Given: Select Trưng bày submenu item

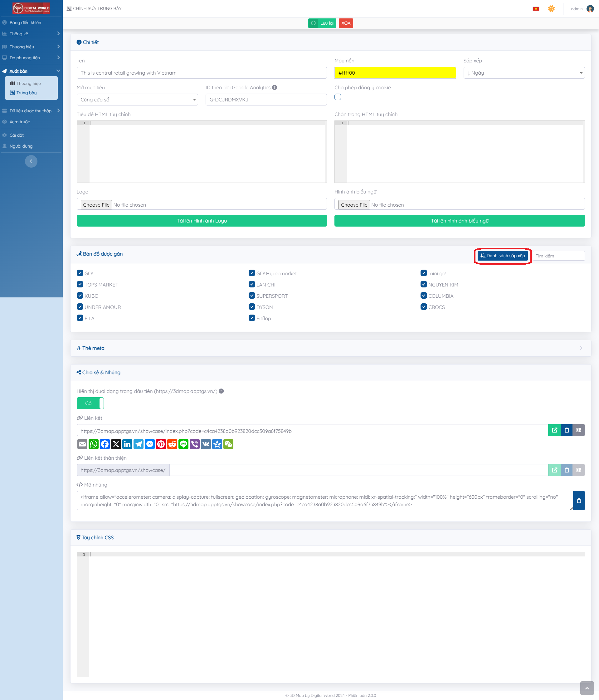Looking at the screenshot, I should pos(26,93).
